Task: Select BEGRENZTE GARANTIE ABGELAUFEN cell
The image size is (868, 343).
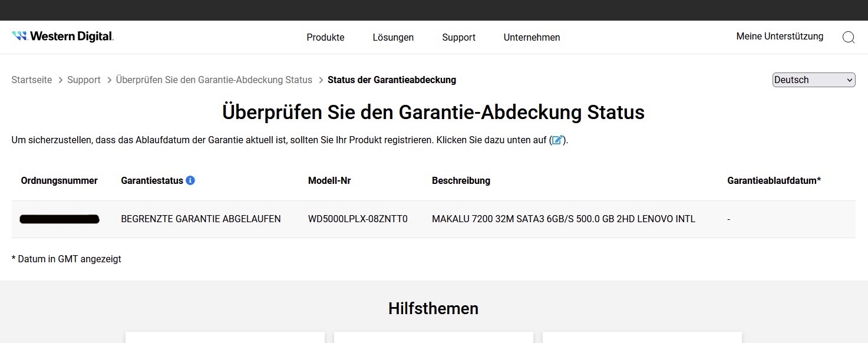Action: click(x=201, y=219)
